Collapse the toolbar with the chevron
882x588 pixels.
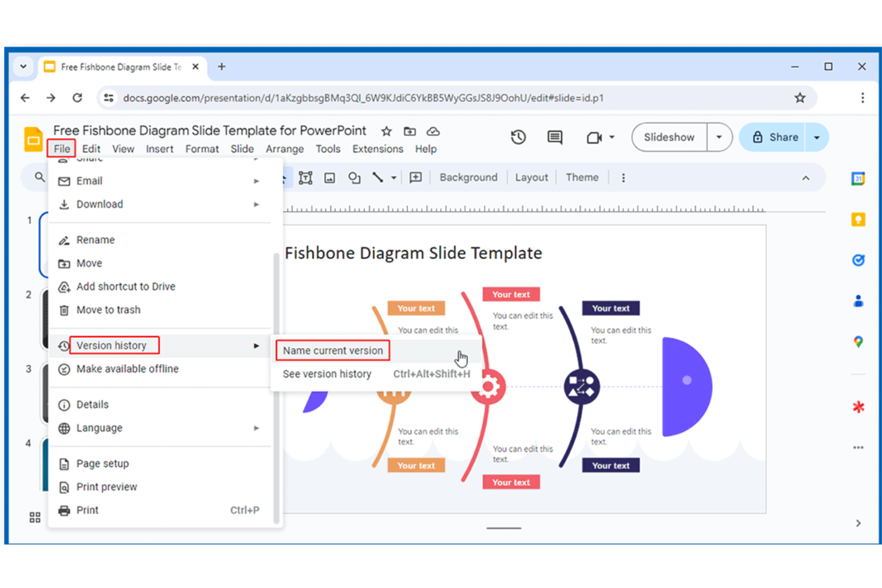point(806,178)
